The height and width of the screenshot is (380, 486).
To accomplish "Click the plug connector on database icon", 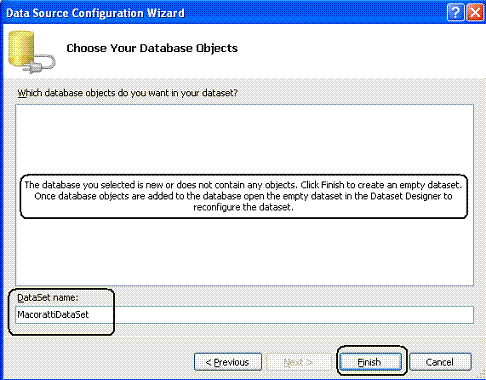I will click(39, 65).
